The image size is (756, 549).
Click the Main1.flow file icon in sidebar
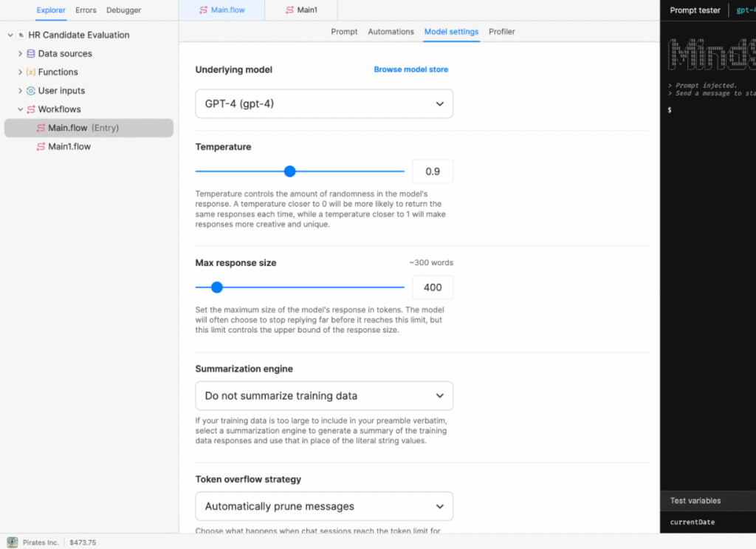click(41, 147)
